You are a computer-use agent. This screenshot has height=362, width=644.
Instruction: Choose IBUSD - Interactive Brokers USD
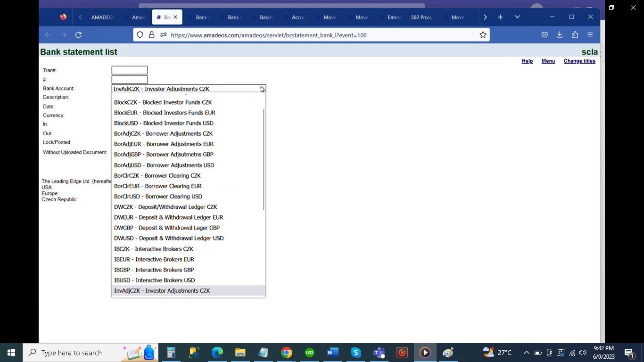click(x=188, y=280)
